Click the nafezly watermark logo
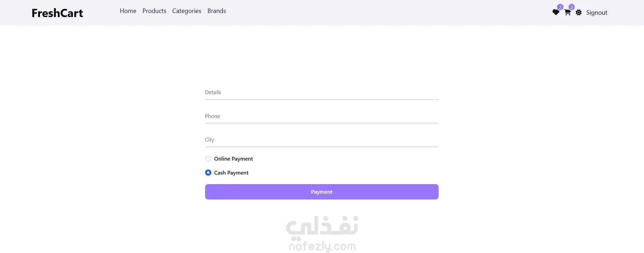Screen dimensions: 644x253 pos(322,234)
